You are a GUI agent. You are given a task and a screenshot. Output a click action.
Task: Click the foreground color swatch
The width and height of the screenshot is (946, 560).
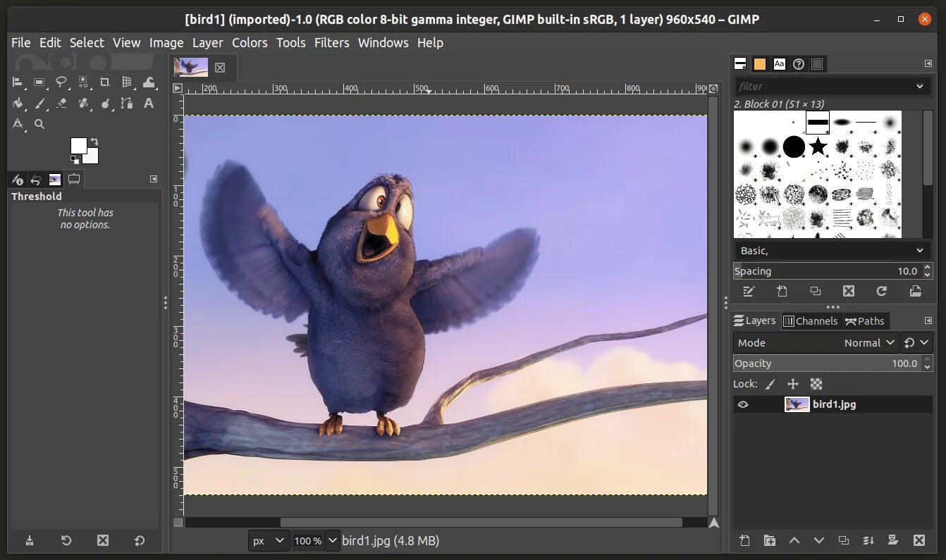click(x=78, y=145)
